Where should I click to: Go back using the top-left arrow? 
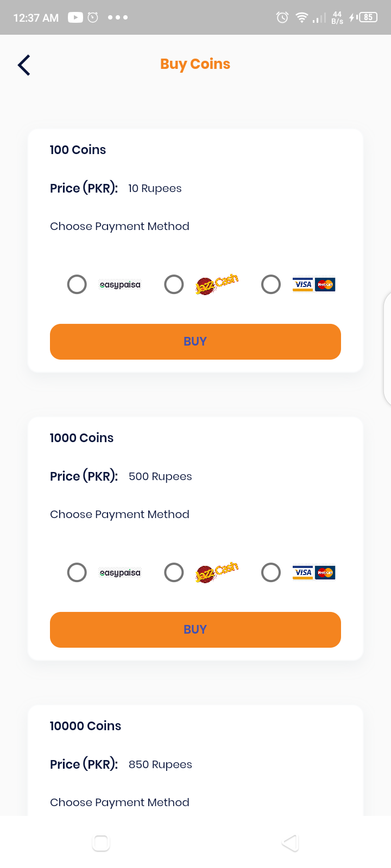coord(24,65)
